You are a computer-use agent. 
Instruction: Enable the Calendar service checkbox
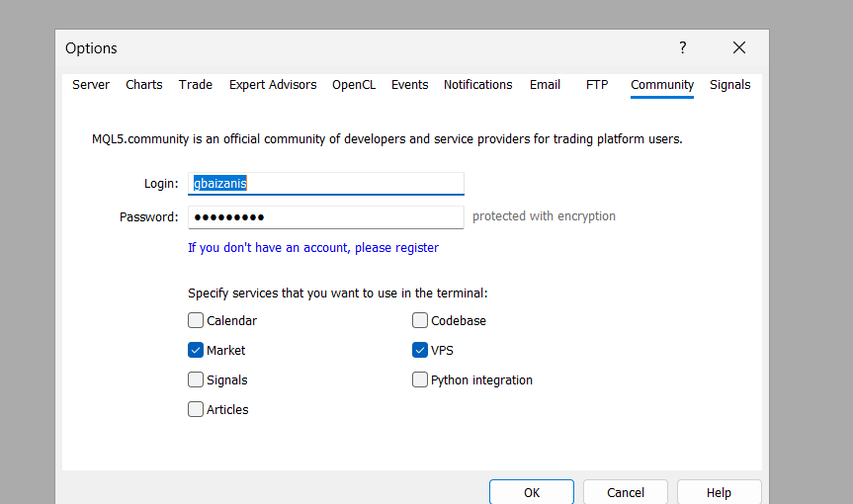click(196, 320)
